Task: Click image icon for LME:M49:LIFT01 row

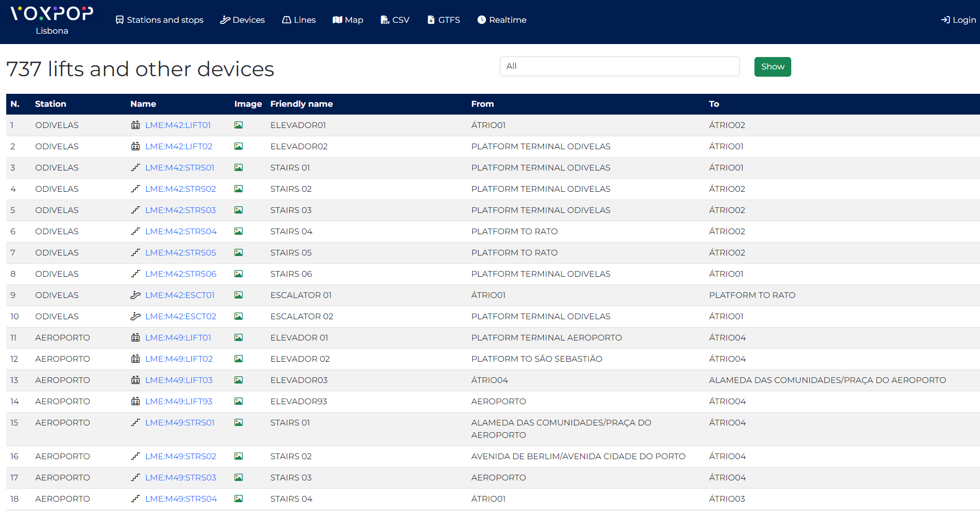Action: [x=239, y=337]
